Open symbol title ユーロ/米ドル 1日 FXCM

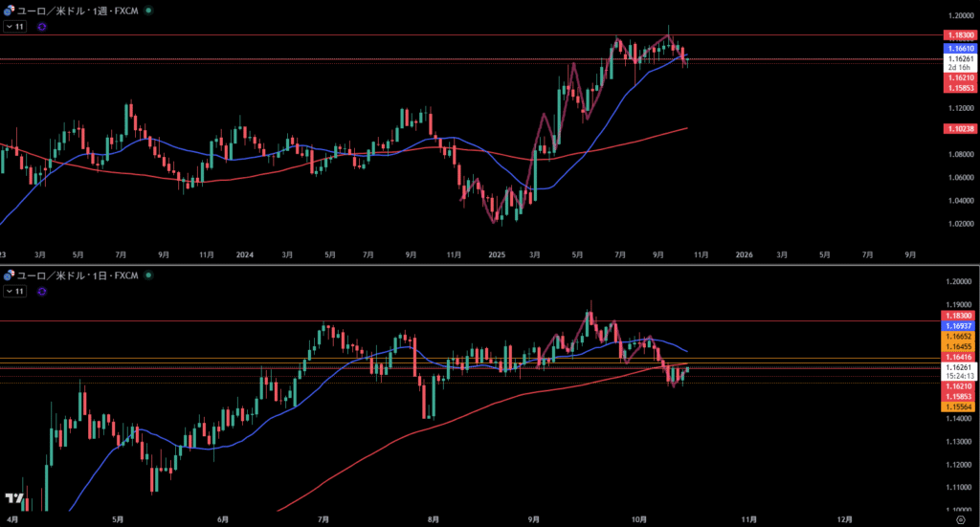[78, 275]
